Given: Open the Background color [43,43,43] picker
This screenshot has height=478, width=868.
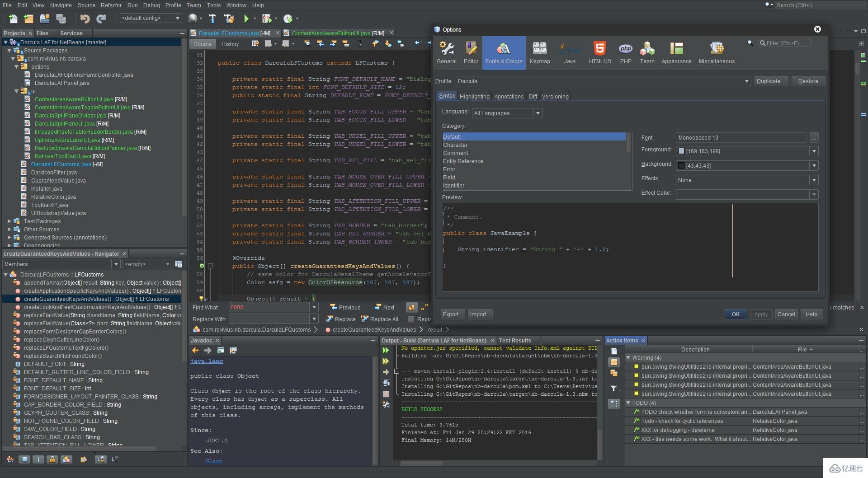Looking at the screenshot, I should 747,166.
